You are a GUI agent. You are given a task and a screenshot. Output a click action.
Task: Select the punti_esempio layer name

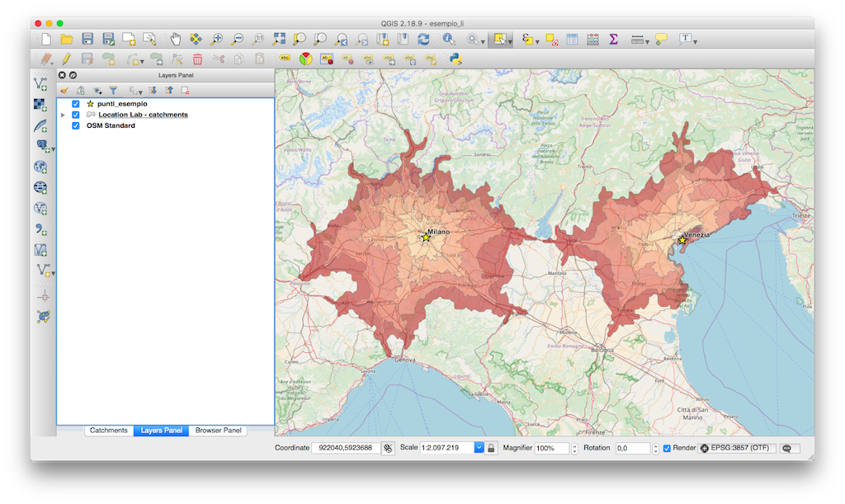pyautogui.click(x=122, y=104)
